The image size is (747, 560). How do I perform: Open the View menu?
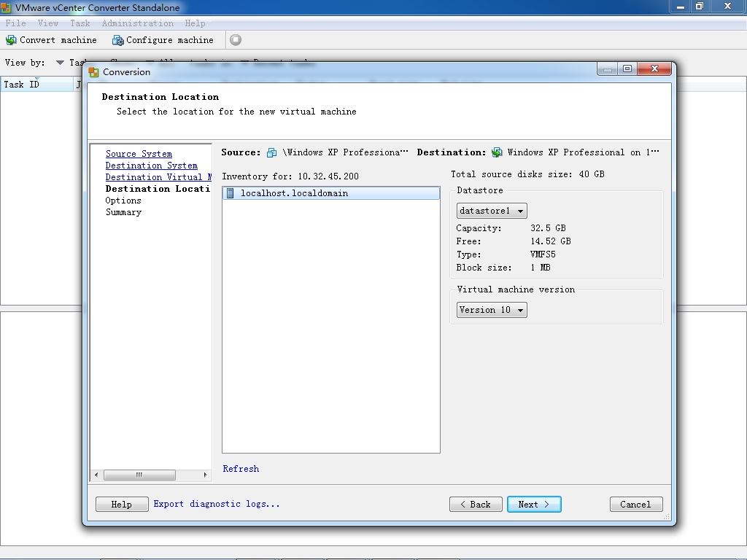pos(47,23)
